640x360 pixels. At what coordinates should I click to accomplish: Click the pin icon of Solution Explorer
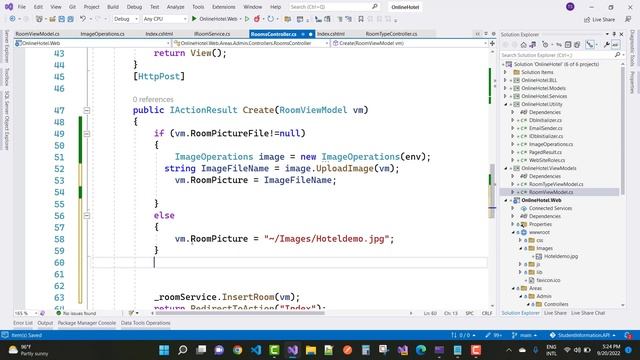click(614, 34)
